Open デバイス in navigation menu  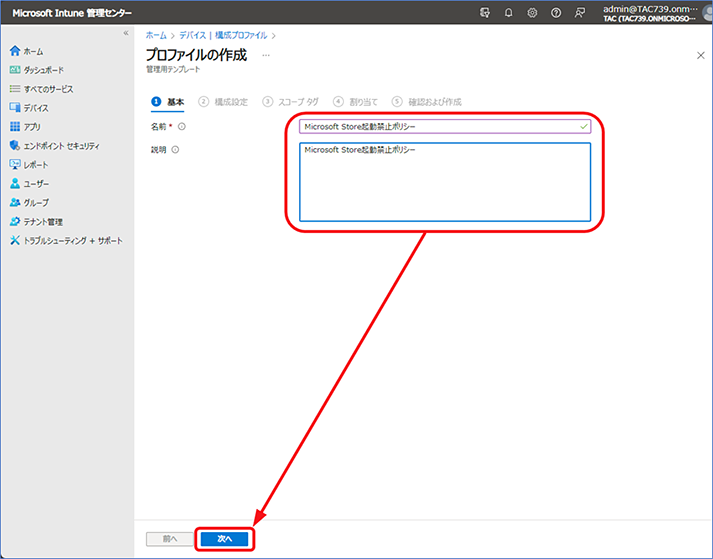coord(36,108)
